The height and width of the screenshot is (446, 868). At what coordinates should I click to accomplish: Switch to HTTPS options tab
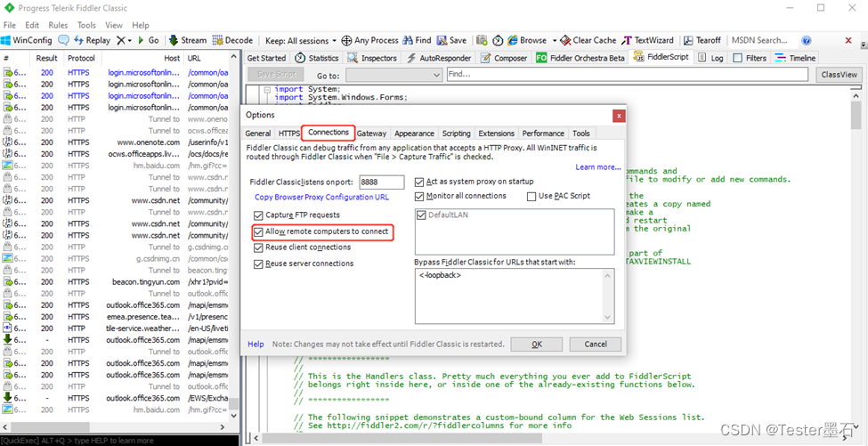tap(288, 134)
